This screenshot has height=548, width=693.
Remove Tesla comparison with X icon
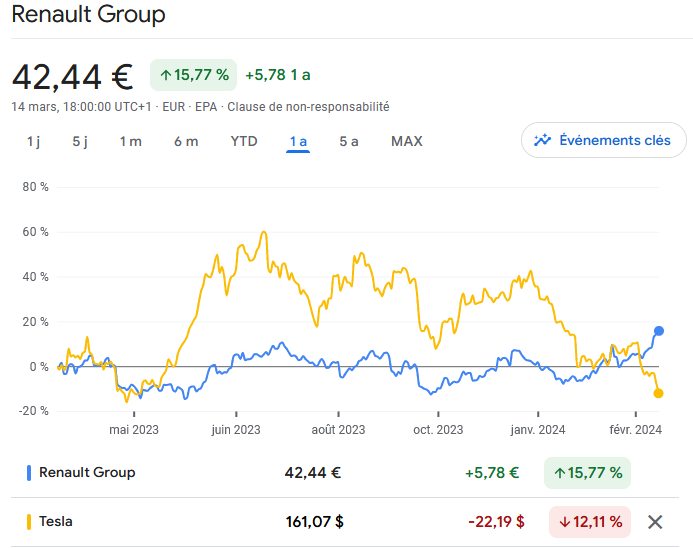(x=655, y=521)
